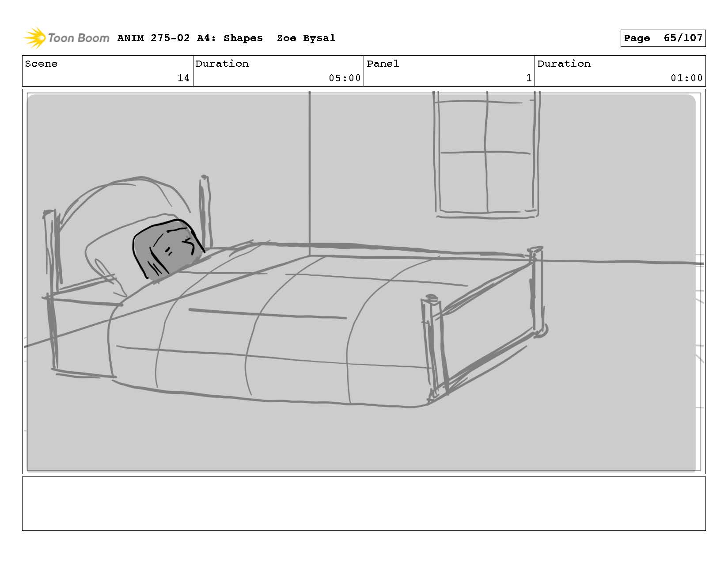This screenshot has height=564, width=728.
Task: Click the Page 65/107 indicator box
Action: pyautogui.click(x=663, y=38)
